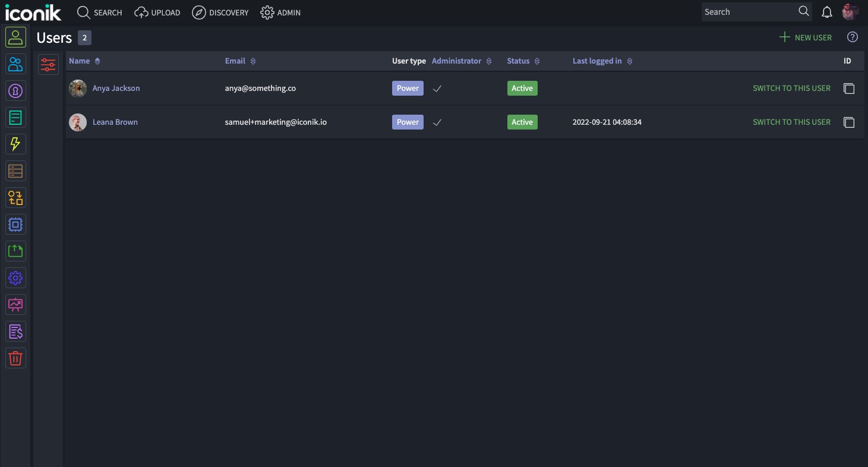Select the padlock security icon in the sidebar
Screen dimensions: 868x467
15,90
